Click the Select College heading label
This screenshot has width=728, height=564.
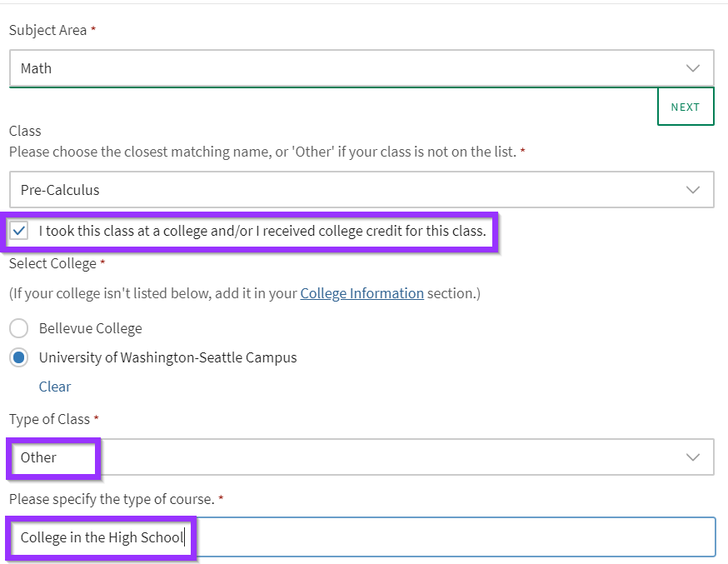click(52, 263)
